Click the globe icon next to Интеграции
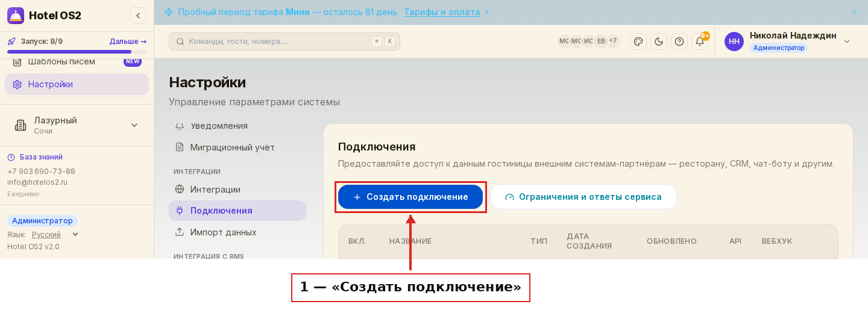 tap(180, 190)
